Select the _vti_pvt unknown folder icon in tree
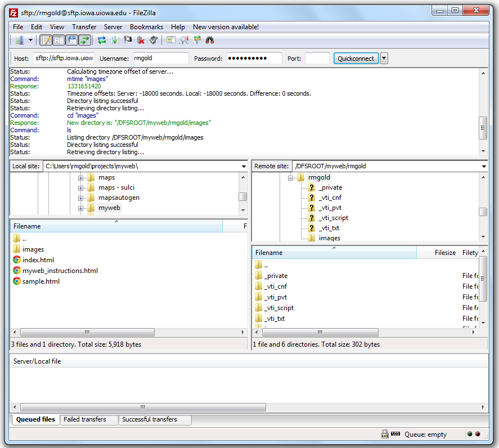This screenshot has height=448, width=499. point(312,208)
